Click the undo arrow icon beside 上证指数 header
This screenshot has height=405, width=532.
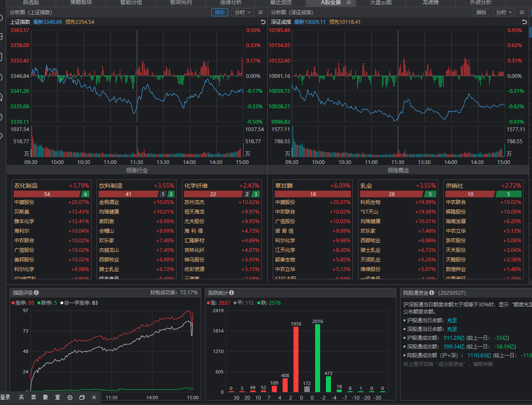(x=263, y=22)
